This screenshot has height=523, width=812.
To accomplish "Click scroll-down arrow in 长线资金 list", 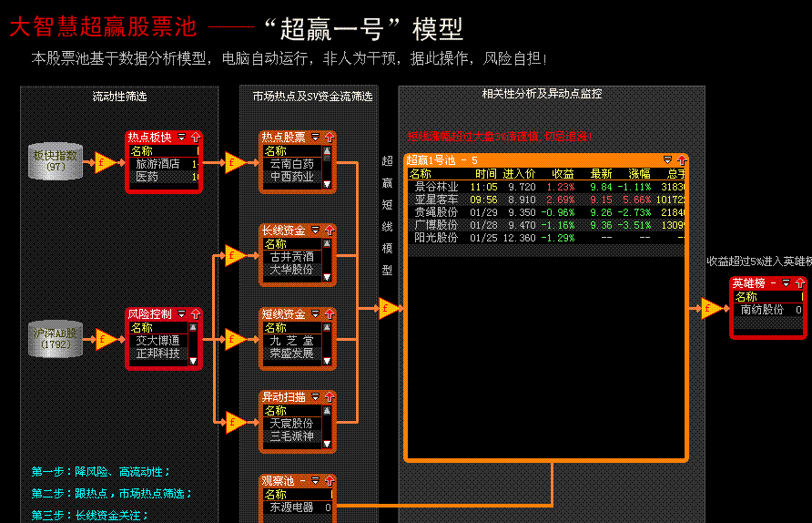I will (327, 277).
